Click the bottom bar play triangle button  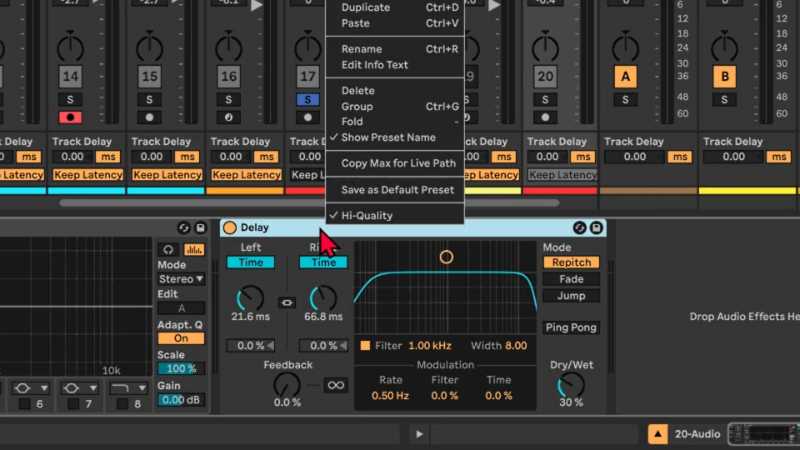click(419, 434)
